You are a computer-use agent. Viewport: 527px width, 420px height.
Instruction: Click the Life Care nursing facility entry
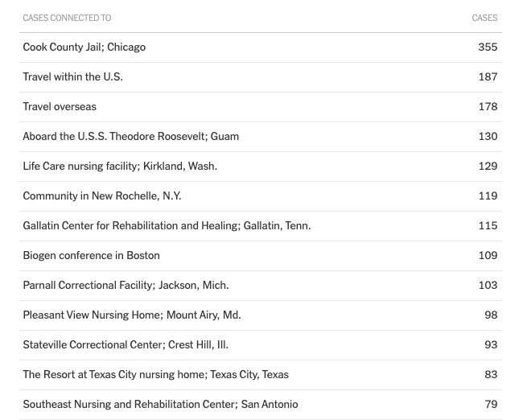tap(120, 167)
